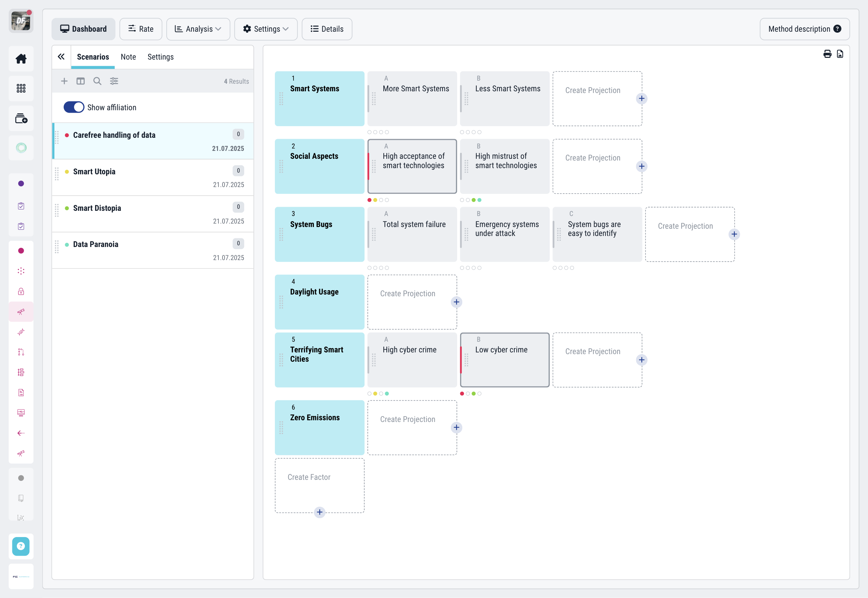Click the export image icon next to the printer
868x598 pixels.
pyautogui.click(x=840, y=54)
